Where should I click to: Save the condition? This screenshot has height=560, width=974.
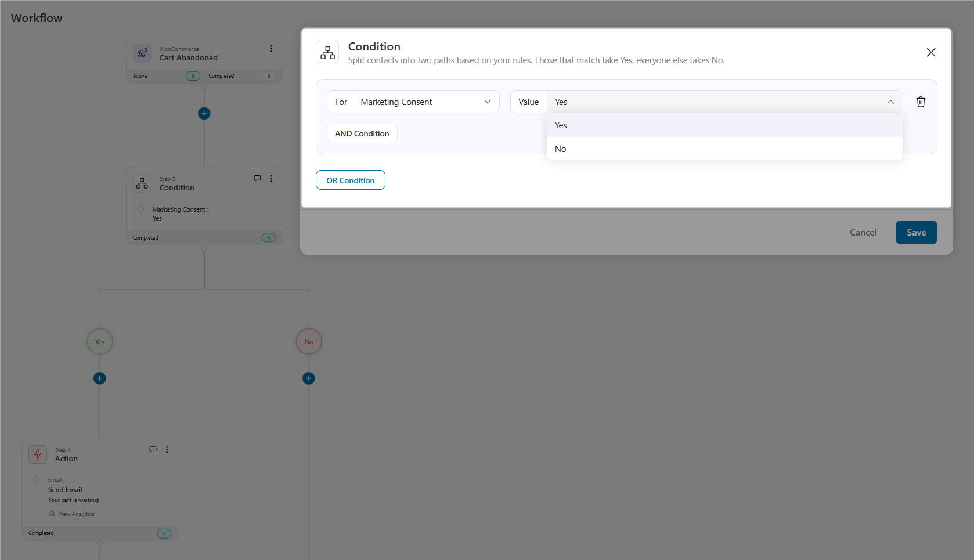916,232
